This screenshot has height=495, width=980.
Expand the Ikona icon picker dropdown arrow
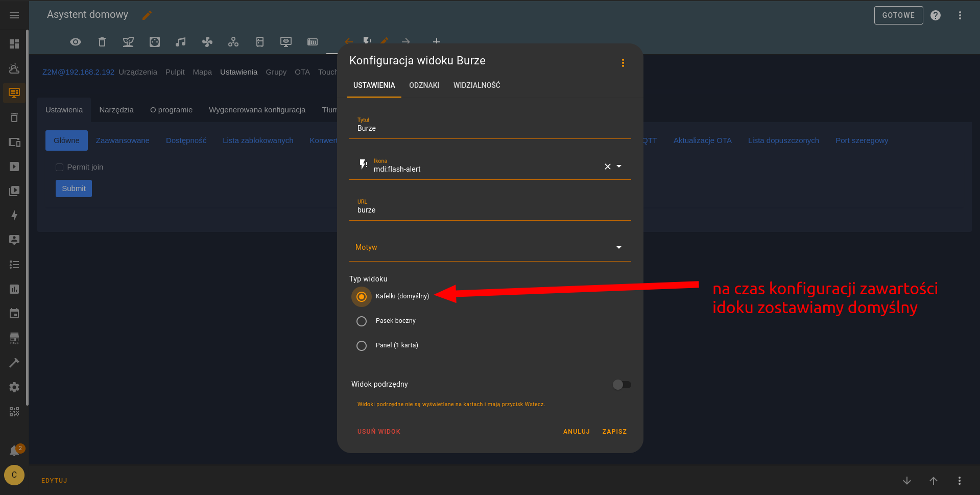pyautogui.click(x=619, y=167)
